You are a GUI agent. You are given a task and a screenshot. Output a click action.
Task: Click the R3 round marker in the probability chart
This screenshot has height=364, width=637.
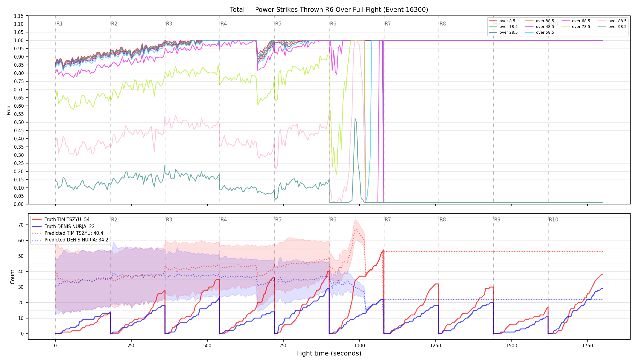click(x=169, y=24)
